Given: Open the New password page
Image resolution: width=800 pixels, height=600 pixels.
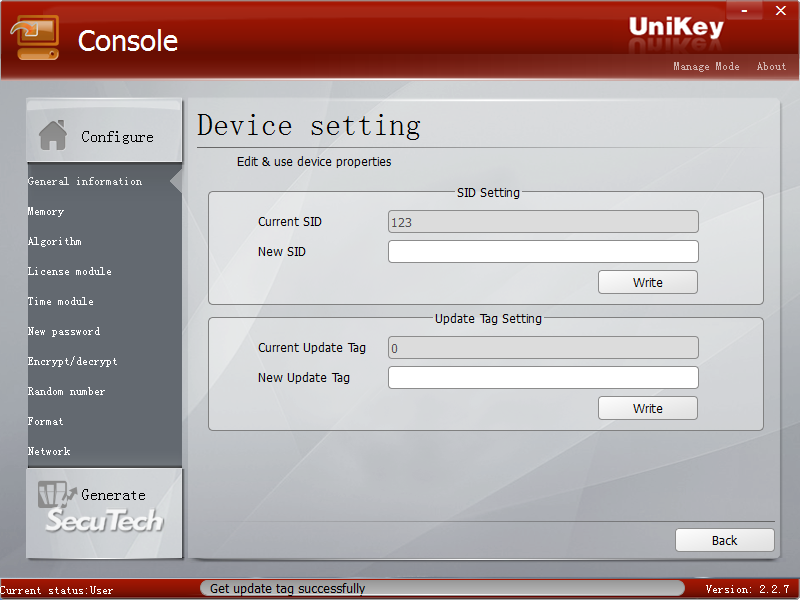Looking at the screenshot, I should coord(64,332).
